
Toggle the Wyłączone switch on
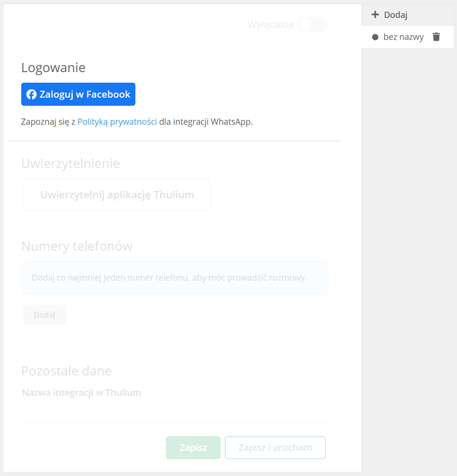pyautogui.click(x=313, y=25)
